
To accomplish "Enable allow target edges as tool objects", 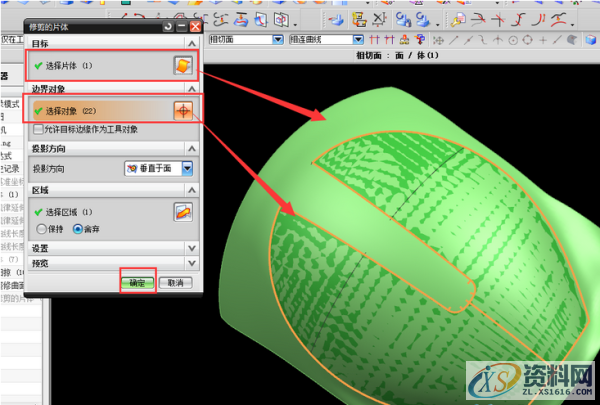I will [x=39, y=129].
